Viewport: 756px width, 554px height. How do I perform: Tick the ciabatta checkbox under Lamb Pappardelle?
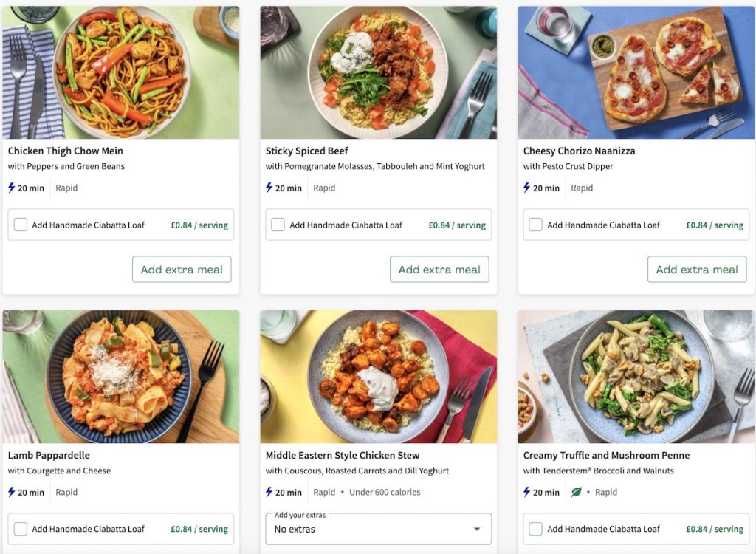pos(20,529)
